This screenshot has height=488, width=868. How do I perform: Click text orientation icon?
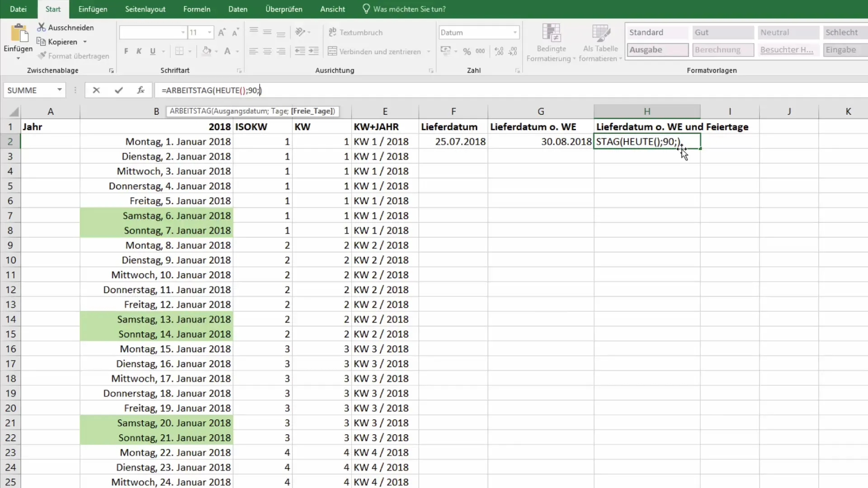(x=300, y=32)
